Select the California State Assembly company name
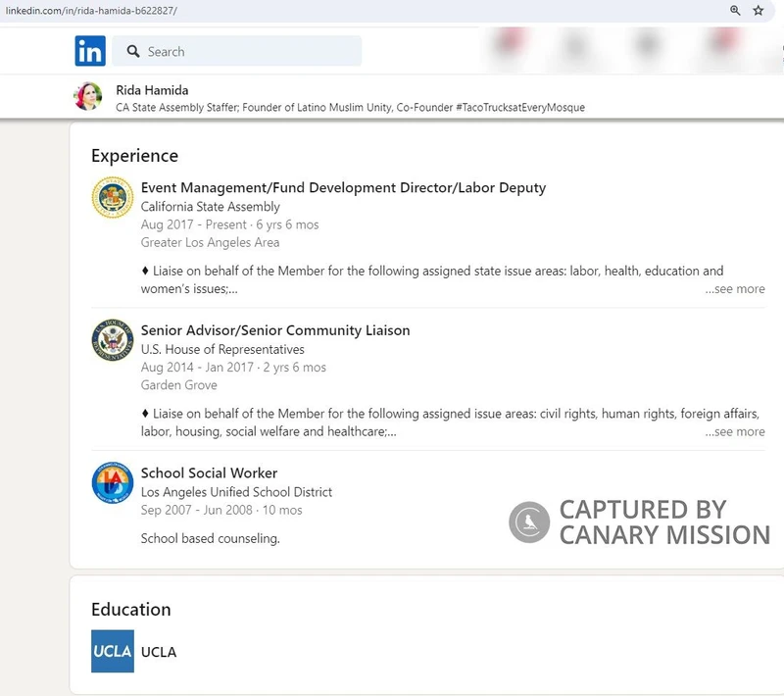The width and height of the screenshot is (784, 696). coord(213,207)
